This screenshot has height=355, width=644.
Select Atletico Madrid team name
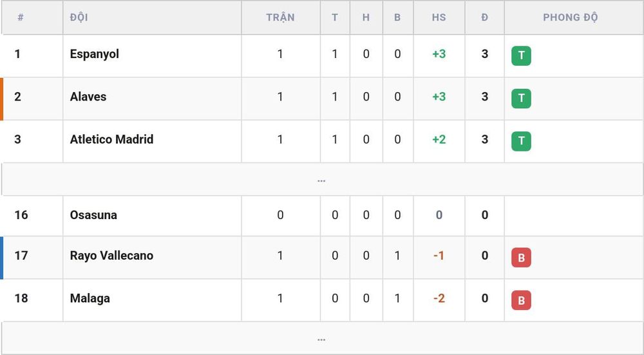pos(111,140)
